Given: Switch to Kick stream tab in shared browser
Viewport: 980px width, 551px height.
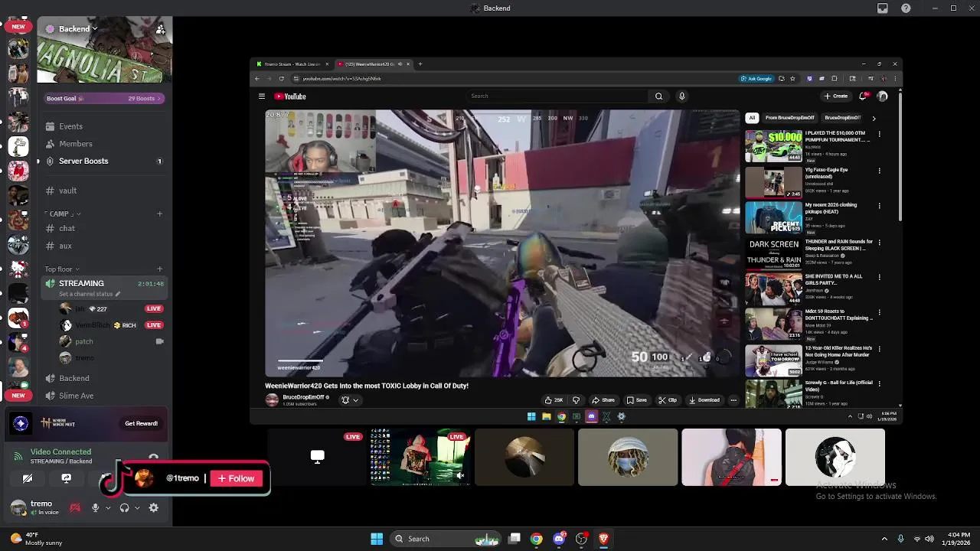Looking at the screenshot, I should 292,64.
